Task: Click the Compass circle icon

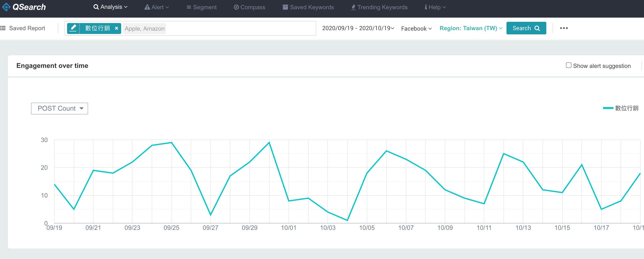Action: point(236,7)
